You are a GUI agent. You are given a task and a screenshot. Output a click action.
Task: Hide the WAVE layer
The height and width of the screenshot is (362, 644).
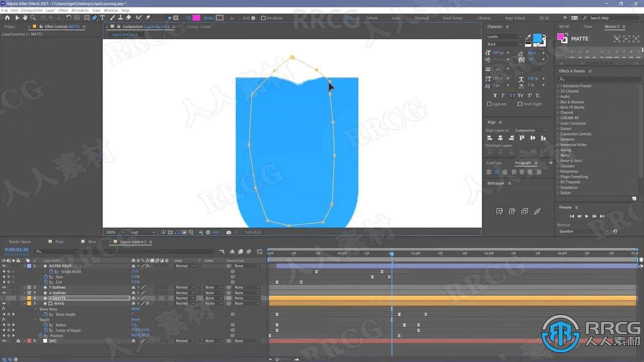click(4, 303)
